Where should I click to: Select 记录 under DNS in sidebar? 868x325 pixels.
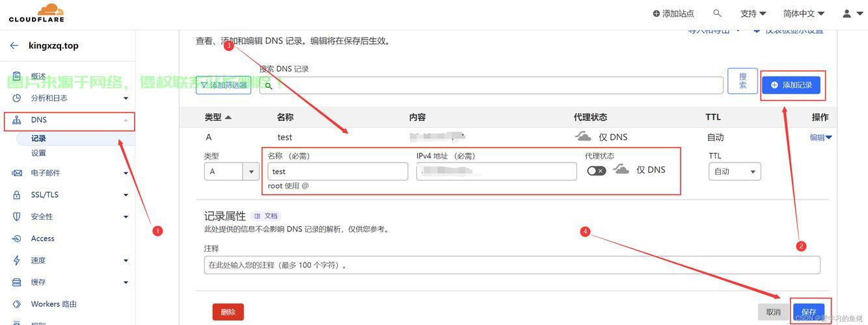pos(38,138)
